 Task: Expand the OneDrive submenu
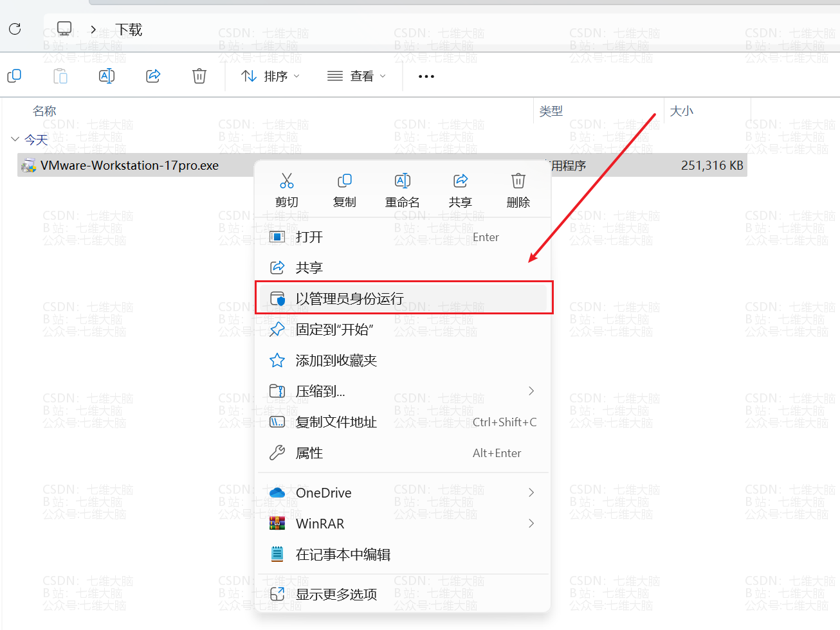click(403, 492)
